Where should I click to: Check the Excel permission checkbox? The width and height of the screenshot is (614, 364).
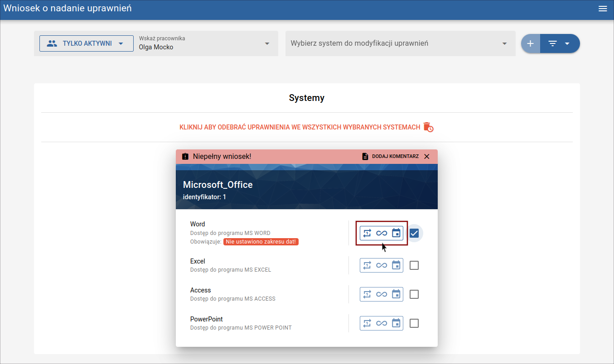(x=414, y=265)
